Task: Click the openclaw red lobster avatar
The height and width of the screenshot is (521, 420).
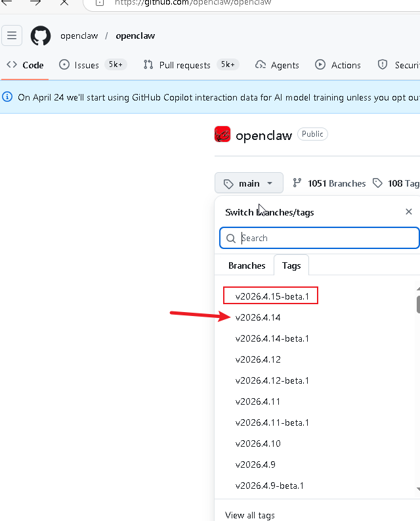Action: pyautogui.click(x=222, y=134)
